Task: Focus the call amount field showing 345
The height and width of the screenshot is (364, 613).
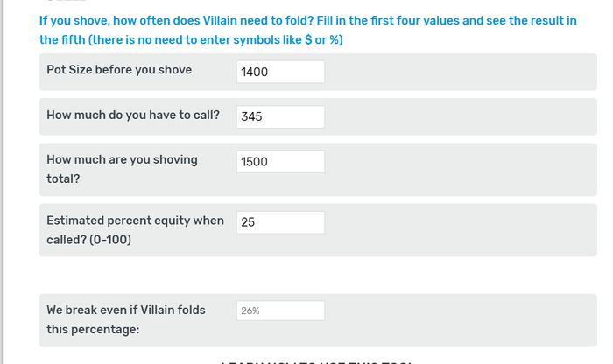Action: pyautogui.click(x=280, y=116)
